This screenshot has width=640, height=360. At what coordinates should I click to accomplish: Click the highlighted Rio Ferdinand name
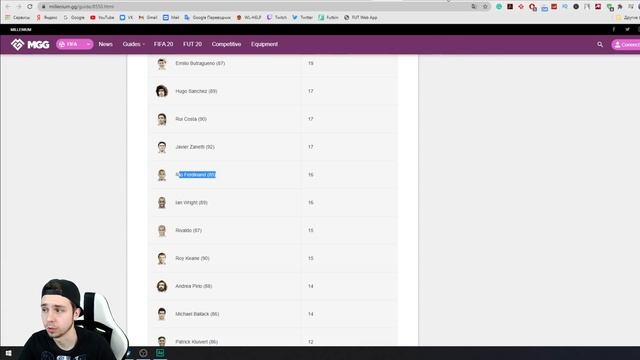196,175
